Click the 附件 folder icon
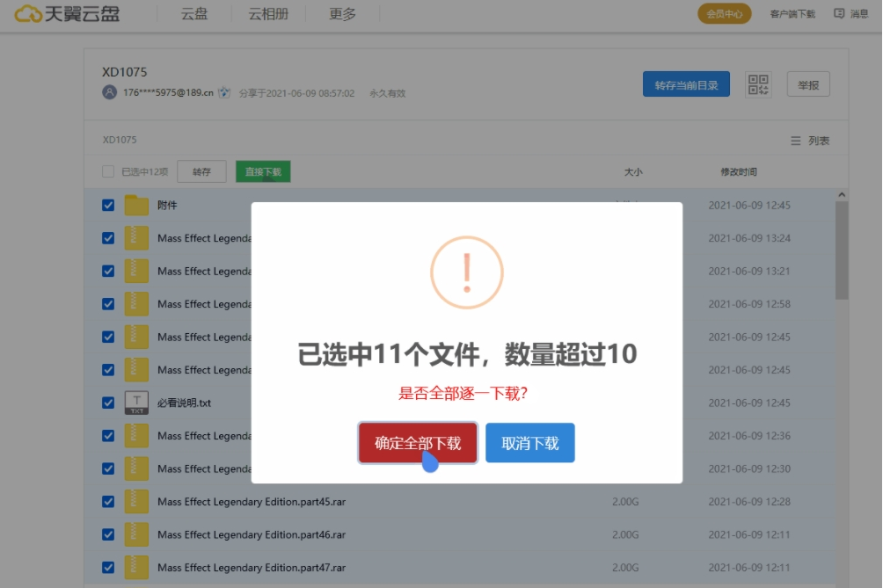The height and width of the screenshot is (588, 883). click(x=137, y=204)
